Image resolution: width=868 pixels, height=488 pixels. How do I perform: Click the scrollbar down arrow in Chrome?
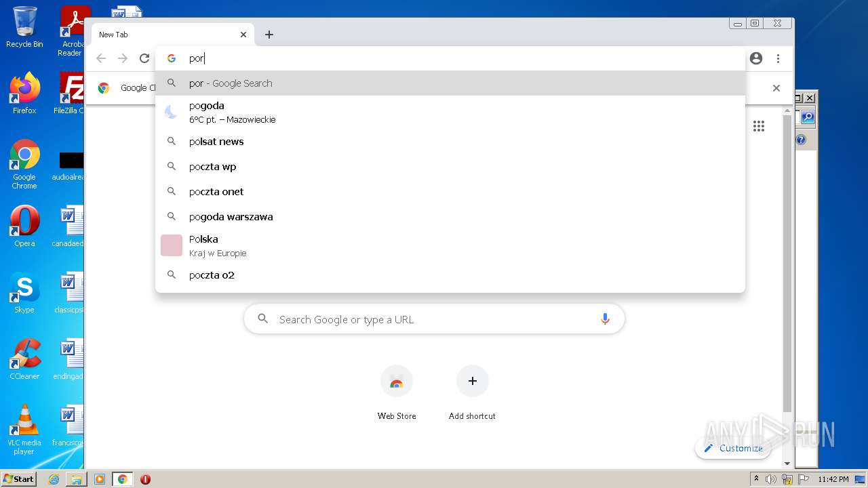[787, 464]
